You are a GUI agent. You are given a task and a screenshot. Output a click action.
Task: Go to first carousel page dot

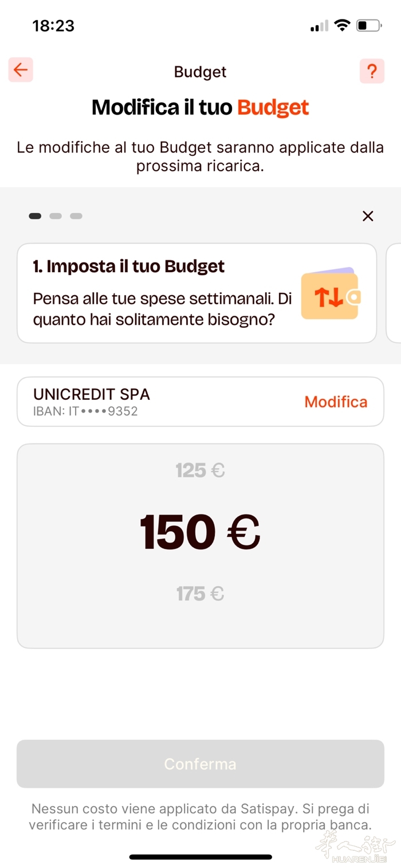coord(35,216)
